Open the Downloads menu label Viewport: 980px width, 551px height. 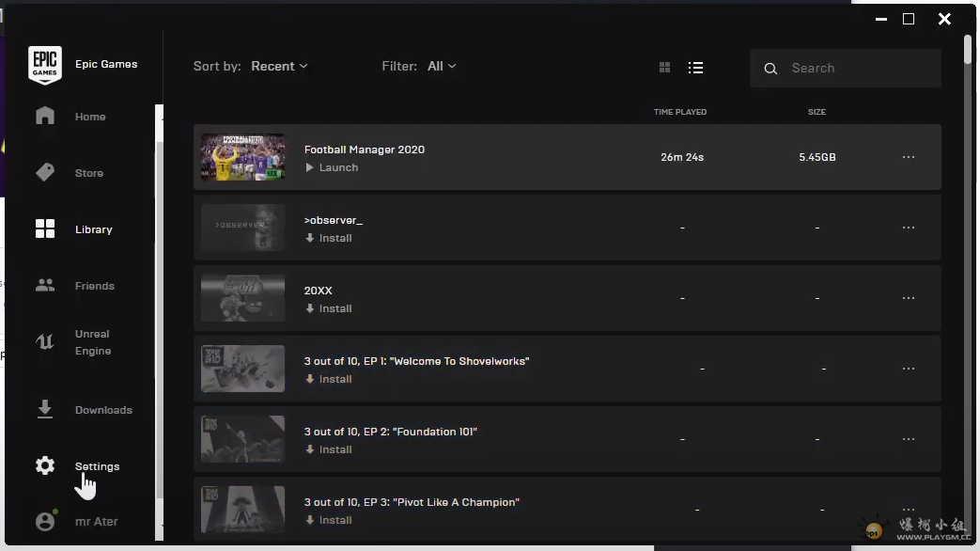(x=103, y=410)
